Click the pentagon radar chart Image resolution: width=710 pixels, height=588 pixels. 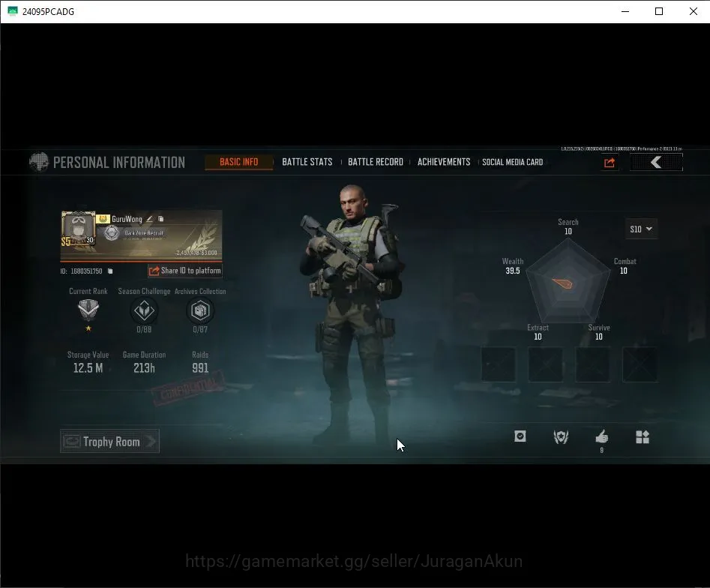(x=568, y=282)
